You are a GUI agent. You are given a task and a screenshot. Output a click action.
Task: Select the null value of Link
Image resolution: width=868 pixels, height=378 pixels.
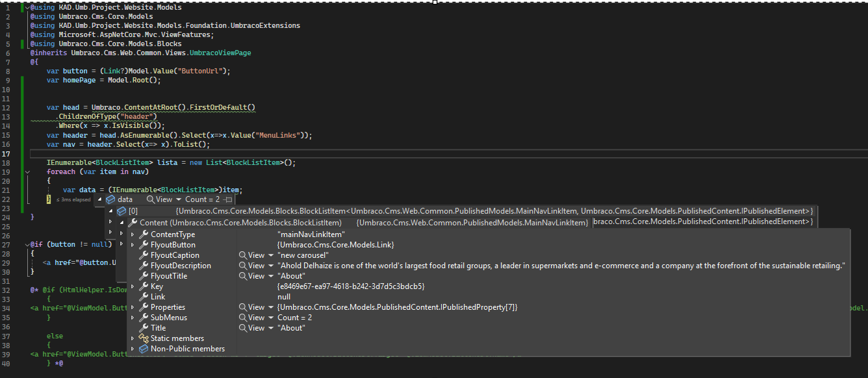pyautogui.click(x=283, y=297)
